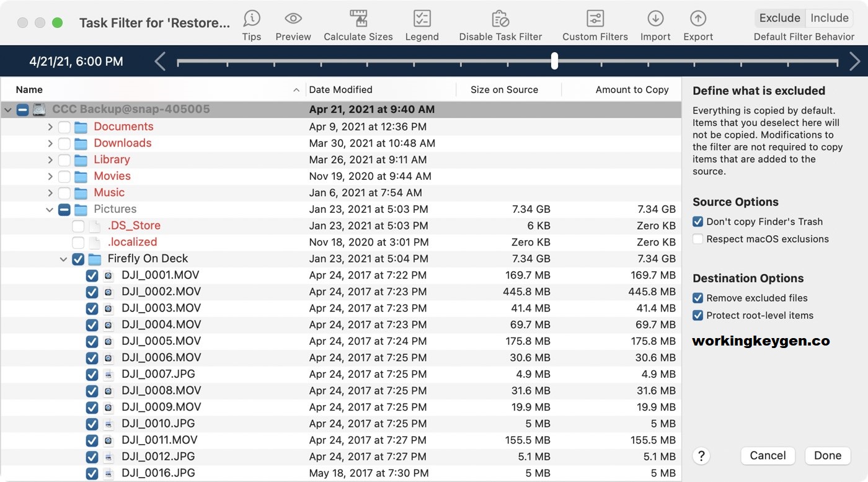Click the Cancel button
868x482 pixels.
(x=768, y=455)
